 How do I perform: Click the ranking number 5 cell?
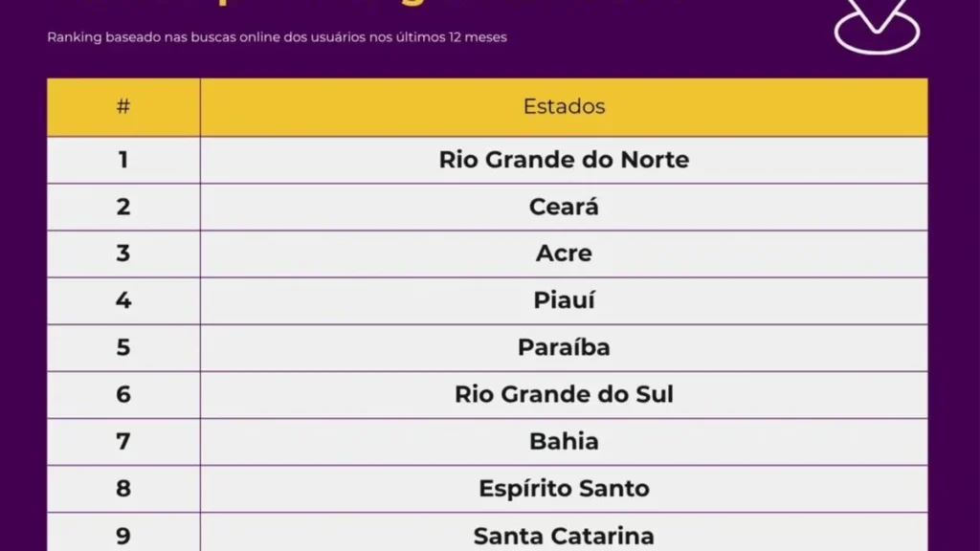tap(123, 347)
